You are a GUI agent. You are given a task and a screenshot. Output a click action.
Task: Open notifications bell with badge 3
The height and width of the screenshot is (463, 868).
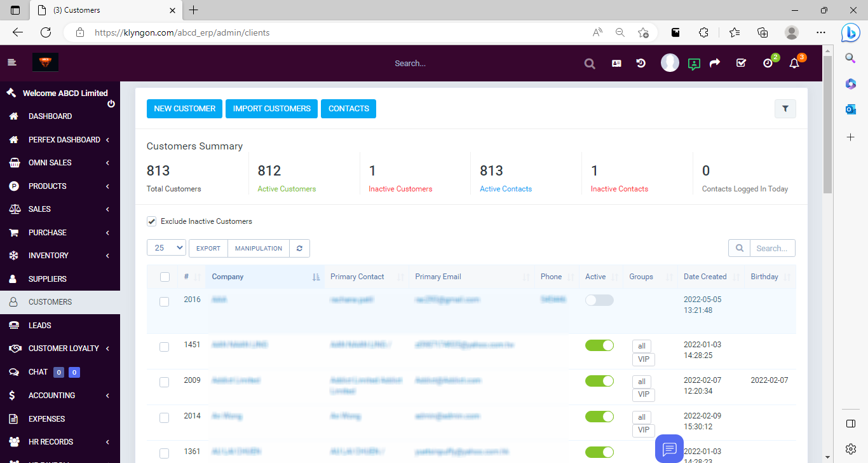tap(794, 63)
